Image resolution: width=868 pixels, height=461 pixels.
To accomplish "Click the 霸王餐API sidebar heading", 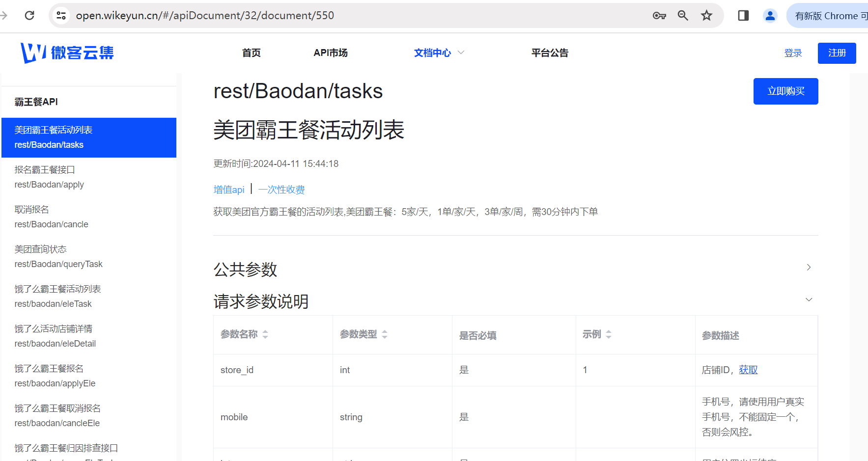I will click(36, 102).
